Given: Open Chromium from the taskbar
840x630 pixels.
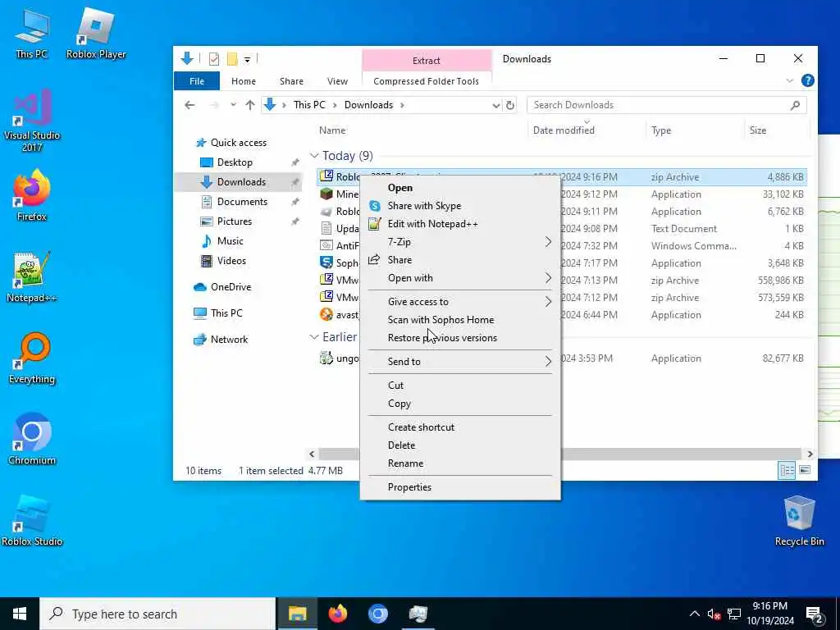Looking at the screenshot, I should point(377,614).
